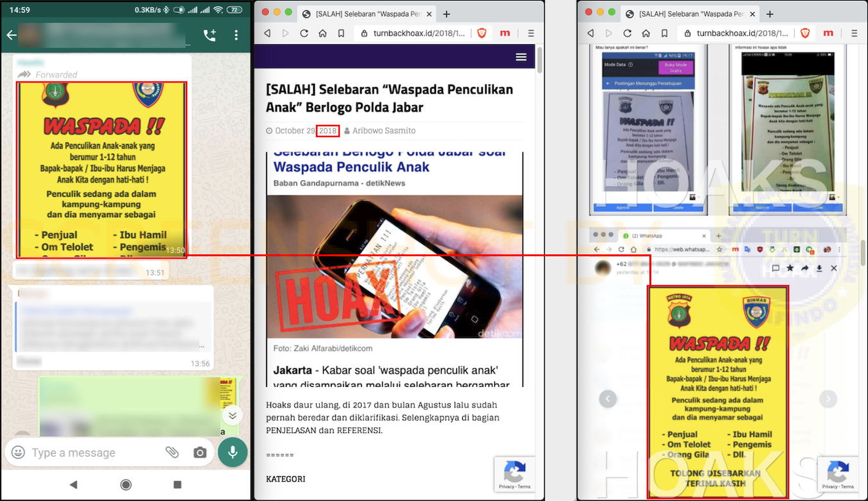Open Brave shield in middle browser window
The image size is (868, 501).
[481, 33]
